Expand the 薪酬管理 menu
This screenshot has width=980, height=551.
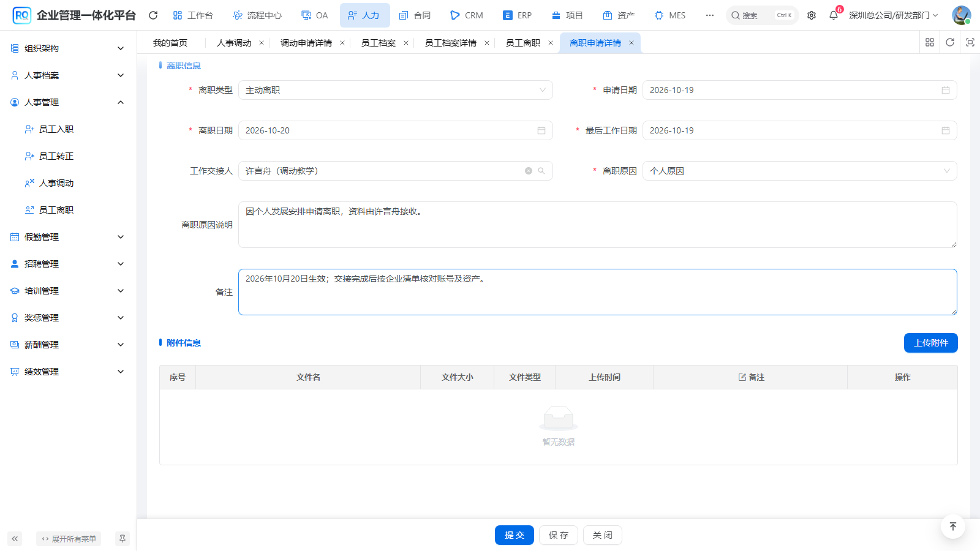[69, 345]
